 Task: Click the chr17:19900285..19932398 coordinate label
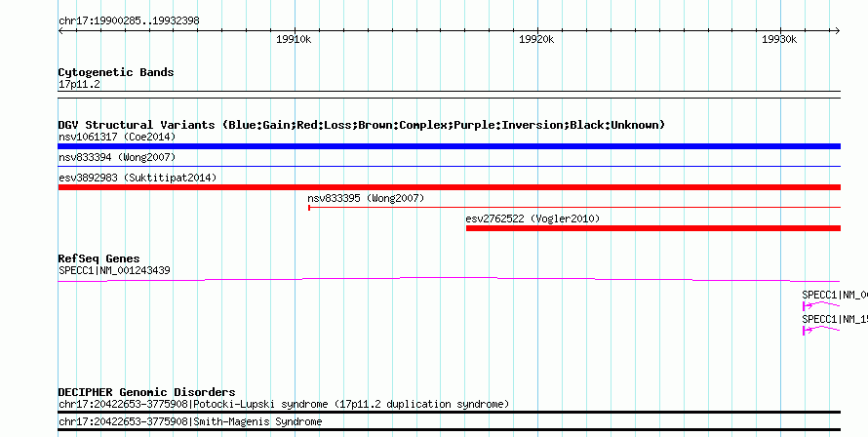point(129,21)
